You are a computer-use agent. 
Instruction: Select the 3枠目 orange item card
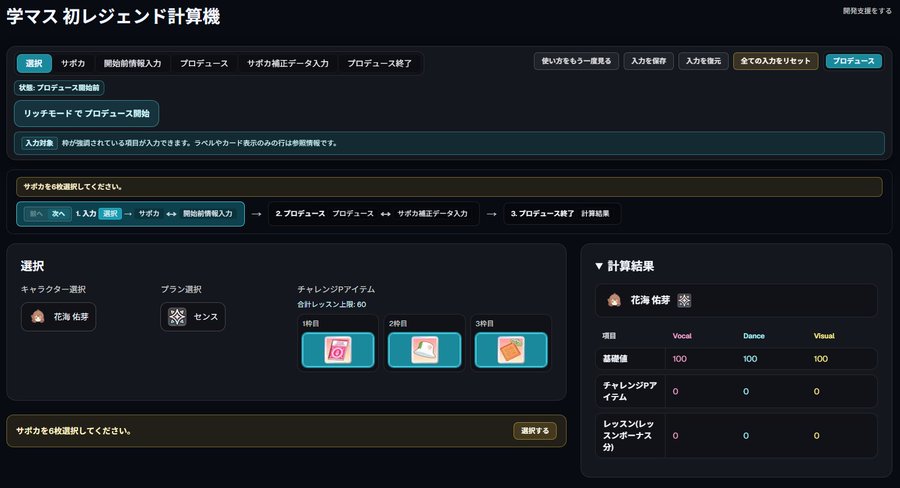click(x=511, y=350)
